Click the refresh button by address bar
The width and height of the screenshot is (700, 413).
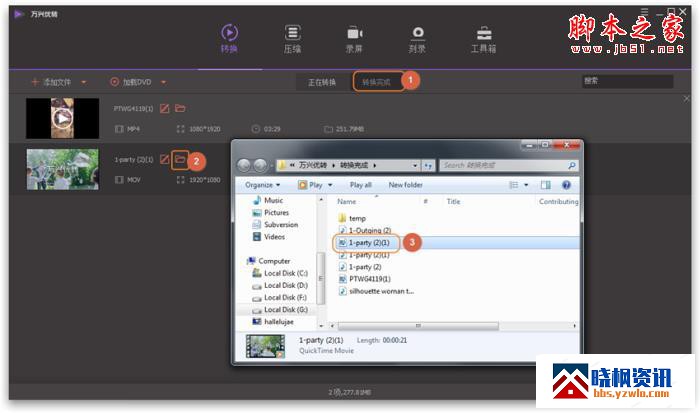click(428, 166)
